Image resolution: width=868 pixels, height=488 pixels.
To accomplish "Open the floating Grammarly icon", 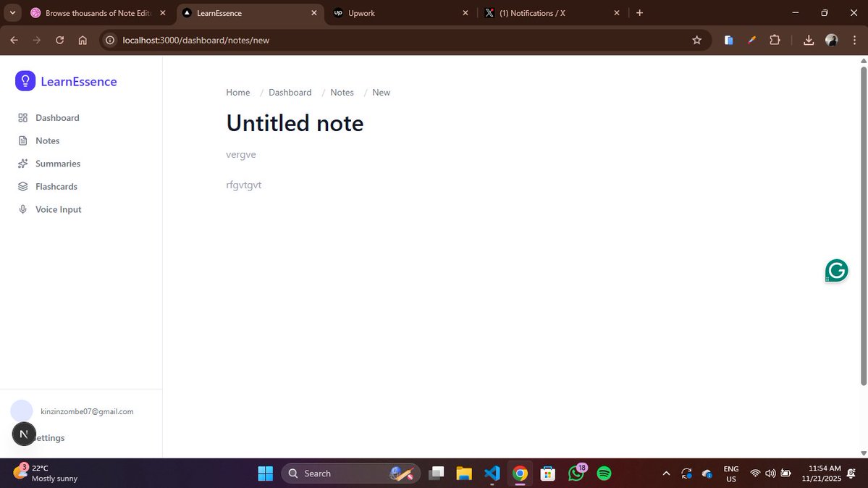I will tap(836, 270).
